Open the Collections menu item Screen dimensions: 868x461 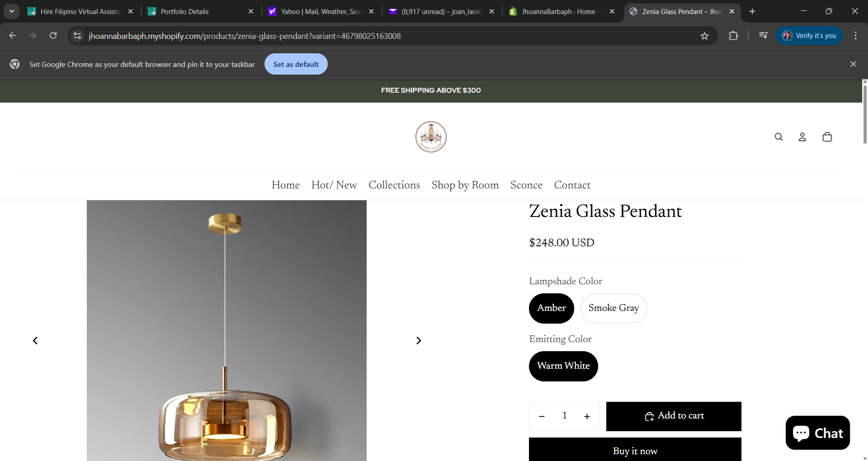(394, 185)
